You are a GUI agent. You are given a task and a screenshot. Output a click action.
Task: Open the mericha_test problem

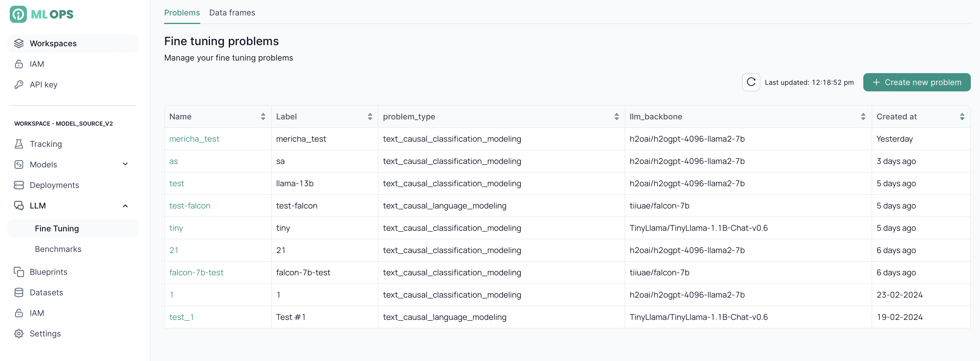195,139
